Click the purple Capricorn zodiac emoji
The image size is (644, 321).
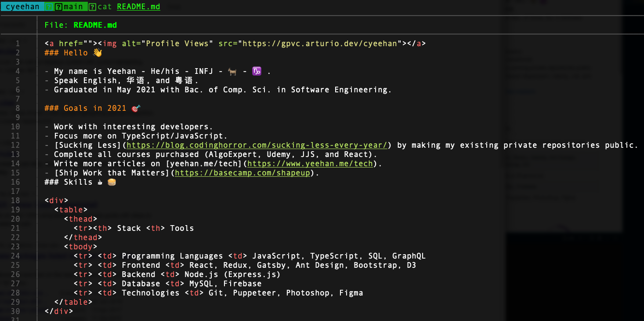pos(257,71)
